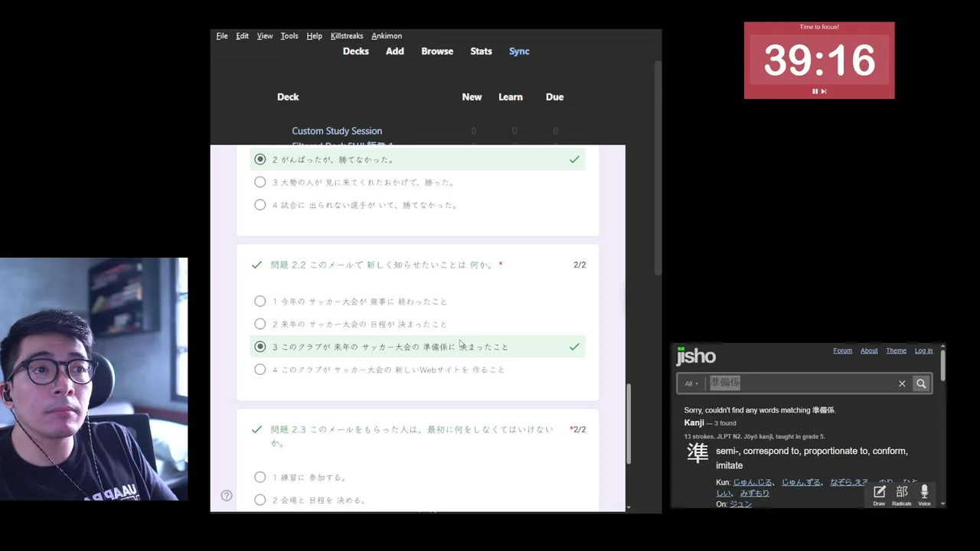
Task: Open the Jisho Draw input tool
Action: [x=879, y=495]
